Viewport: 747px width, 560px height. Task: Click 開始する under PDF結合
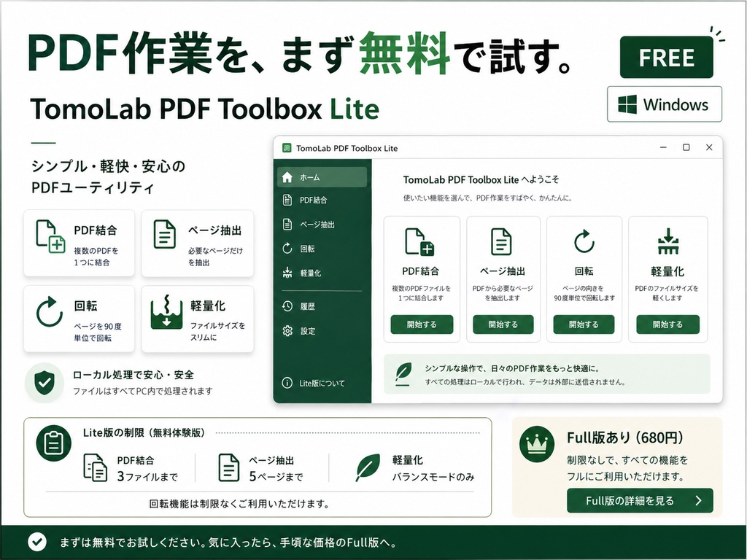[422, 324]
